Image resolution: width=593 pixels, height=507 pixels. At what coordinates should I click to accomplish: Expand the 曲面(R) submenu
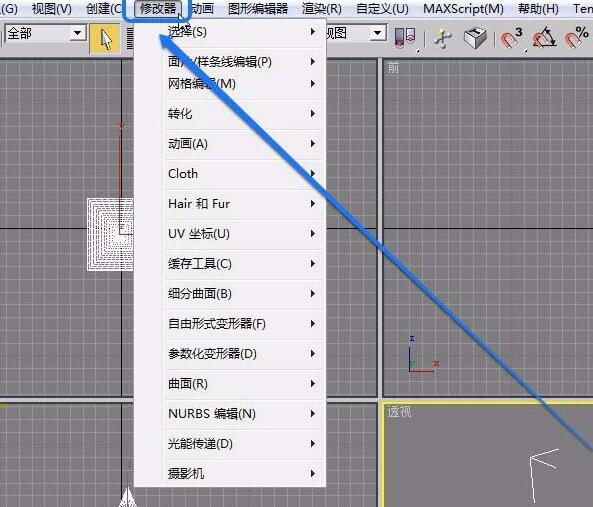244,384
